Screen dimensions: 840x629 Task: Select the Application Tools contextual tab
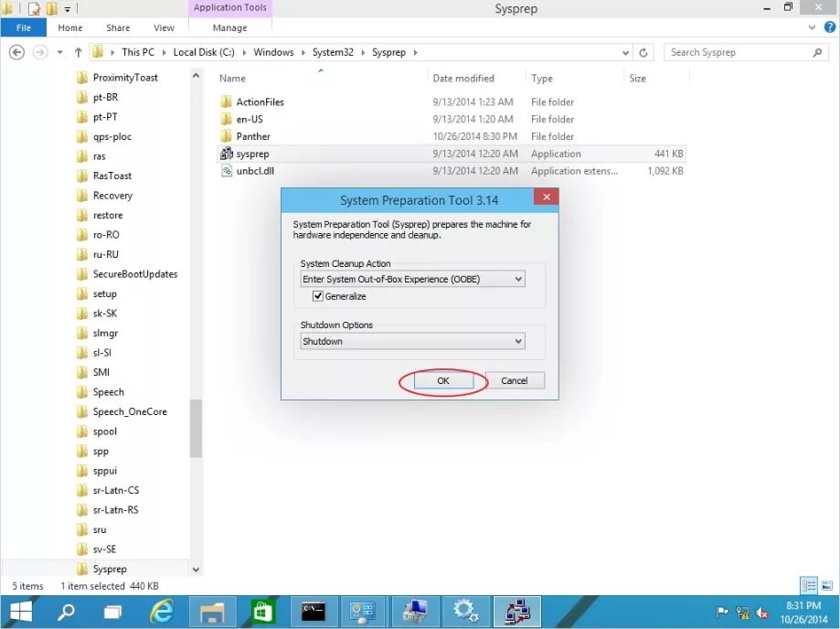(x=229, y=7)
